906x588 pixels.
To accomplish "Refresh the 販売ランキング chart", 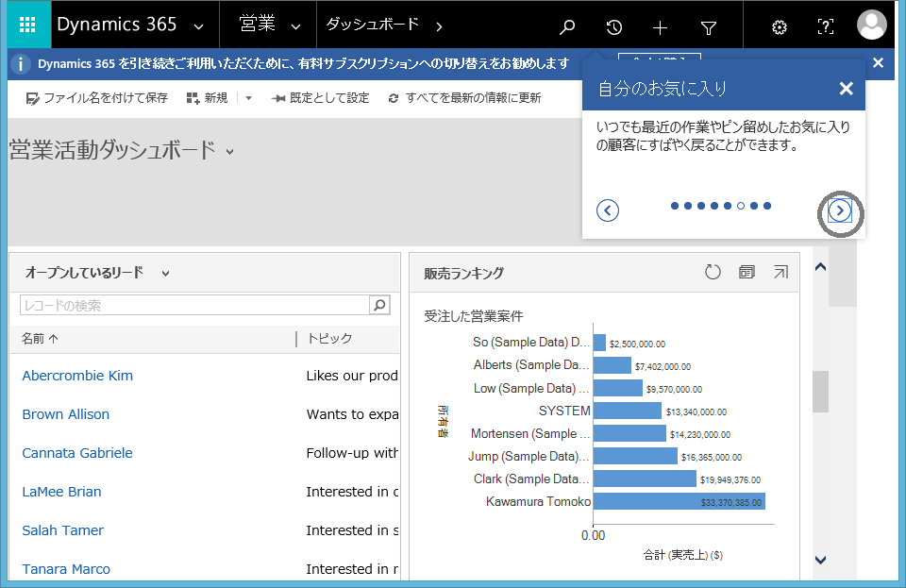I will pos(713,272).
